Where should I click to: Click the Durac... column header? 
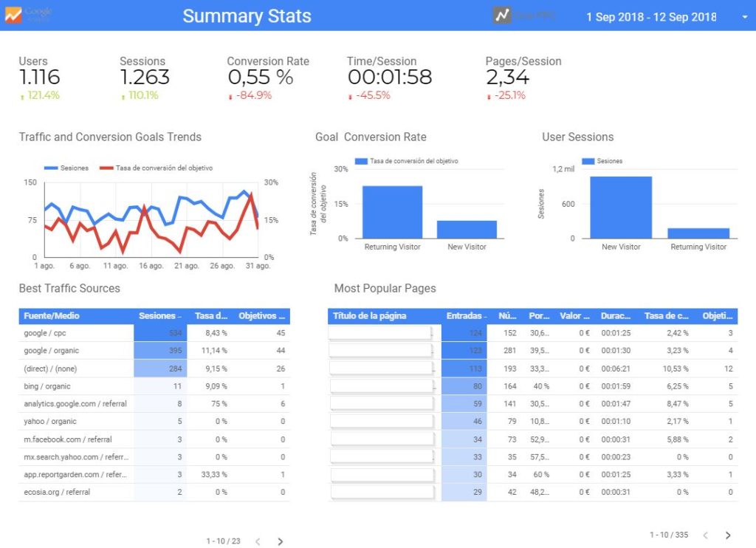(616, 316)
